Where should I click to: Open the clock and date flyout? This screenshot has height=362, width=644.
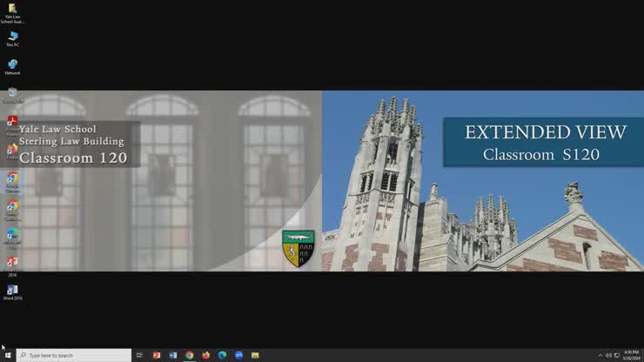pyautogui.click(x=631, y=355)
